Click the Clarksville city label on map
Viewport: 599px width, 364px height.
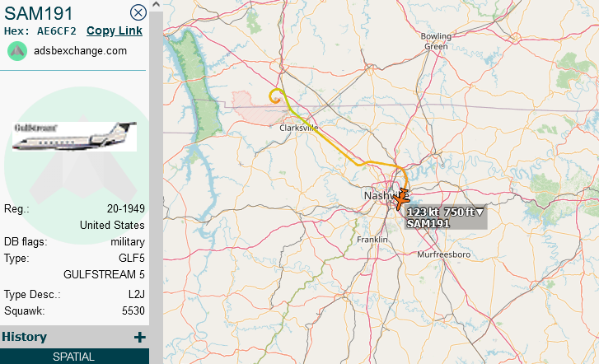298,128
